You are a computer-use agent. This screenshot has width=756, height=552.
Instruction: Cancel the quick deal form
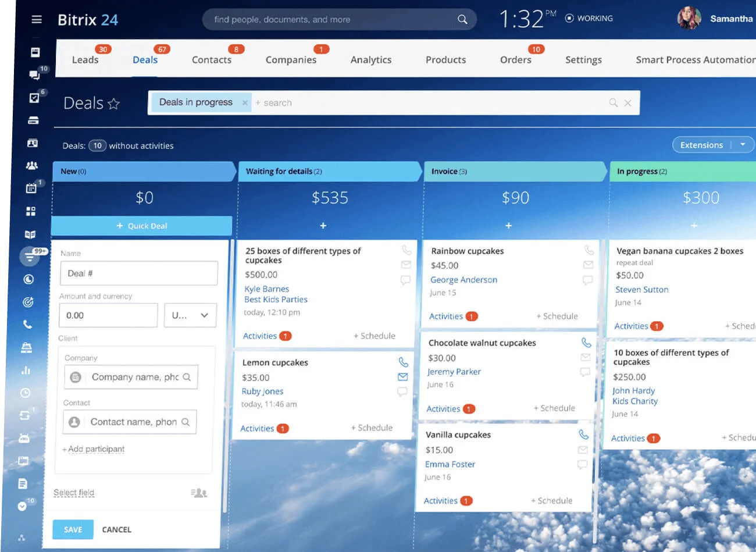[x=116, y=529]
